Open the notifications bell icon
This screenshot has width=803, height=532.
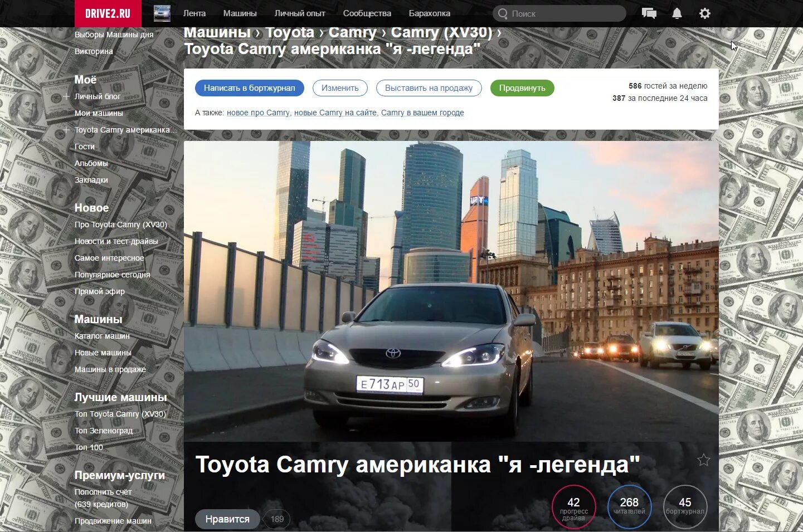coord(677,13)
